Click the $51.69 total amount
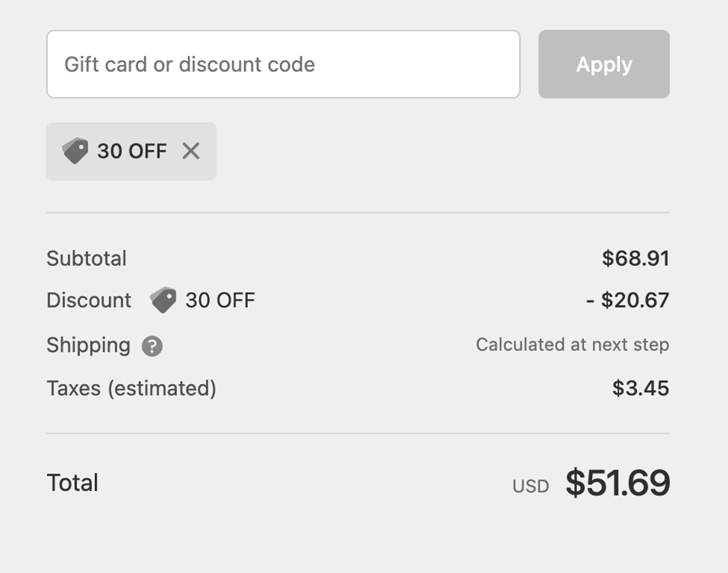Viewport: 728px width, 573px height. click(618, 483)
